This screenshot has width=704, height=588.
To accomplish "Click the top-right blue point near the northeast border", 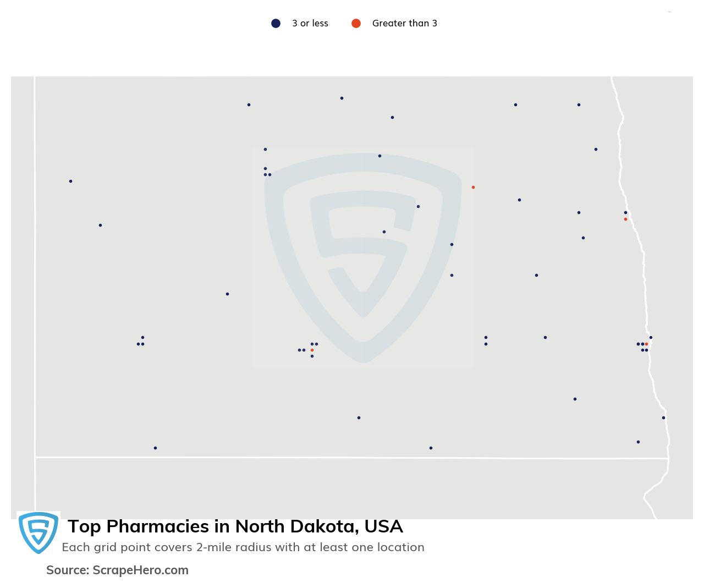I will (579, 105).
